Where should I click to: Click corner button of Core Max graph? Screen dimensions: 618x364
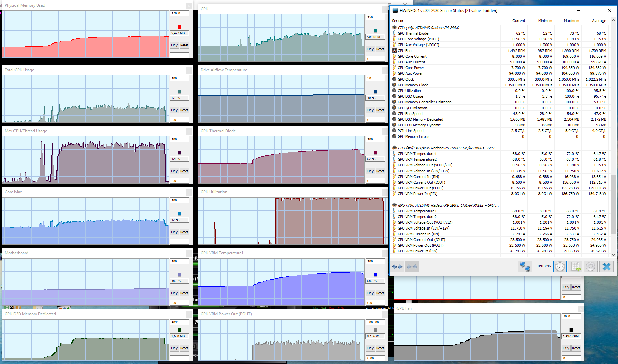189,192
